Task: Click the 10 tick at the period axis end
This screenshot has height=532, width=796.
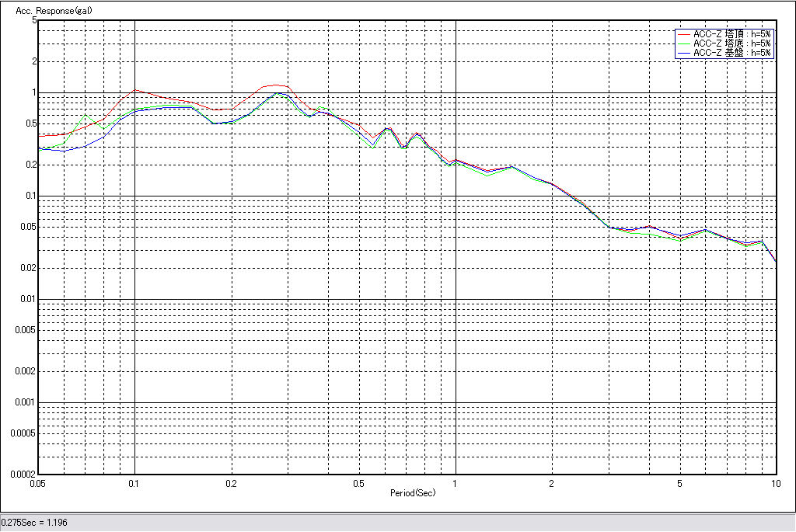Action: pyautogui.click(x=774, y=483)
